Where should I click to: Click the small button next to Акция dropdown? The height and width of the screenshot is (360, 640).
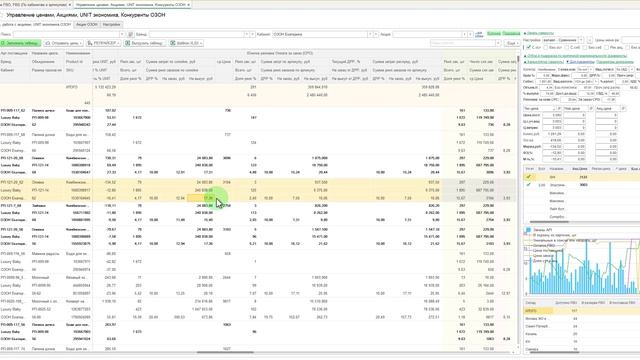470,34
